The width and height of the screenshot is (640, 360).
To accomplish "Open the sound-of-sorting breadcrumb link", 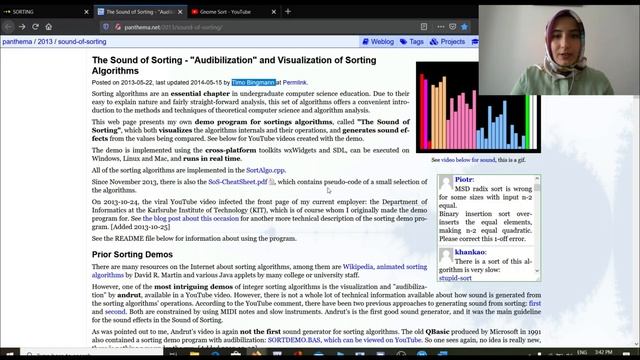I will (x=82, y=42).
